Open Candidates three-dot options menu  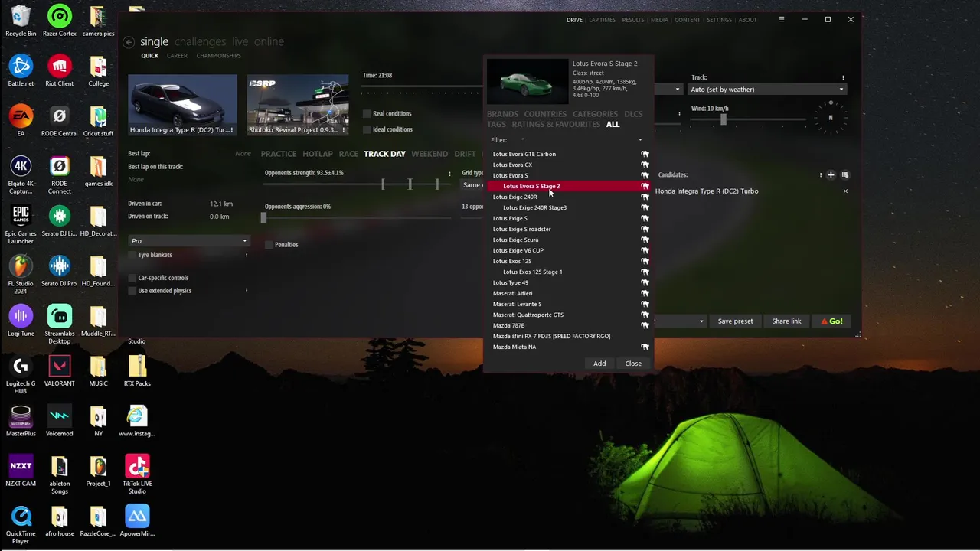pyautogui.click(x=821, y=175)
